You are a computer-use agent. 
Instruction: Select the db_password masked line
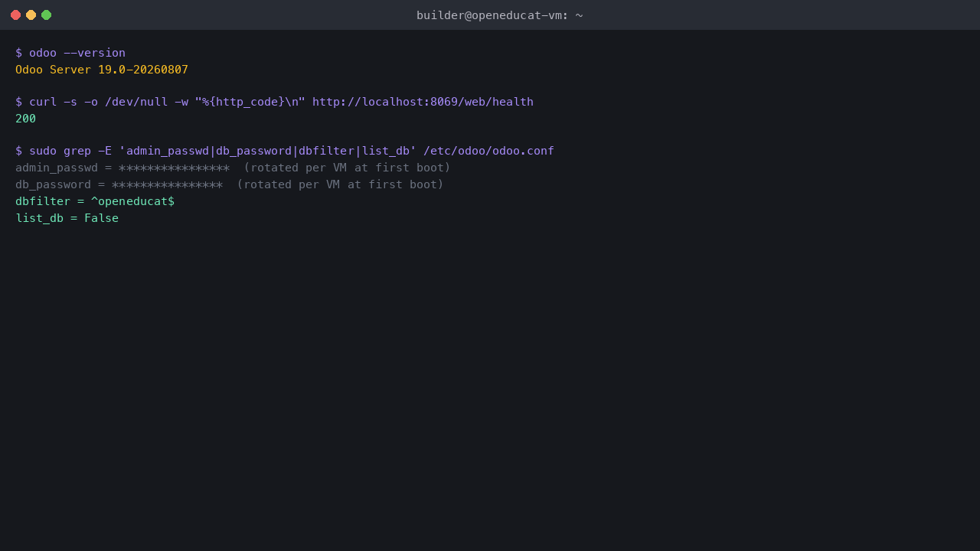pyautogui.click(x=230, y=184)
